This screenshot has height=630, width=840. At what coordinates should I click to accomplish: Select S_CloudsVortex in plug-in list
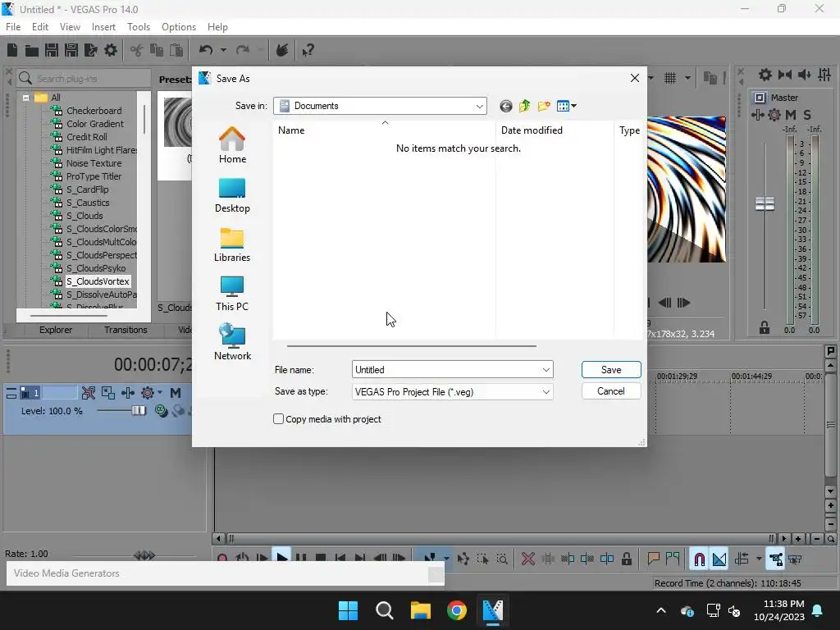tap(98, 281)
